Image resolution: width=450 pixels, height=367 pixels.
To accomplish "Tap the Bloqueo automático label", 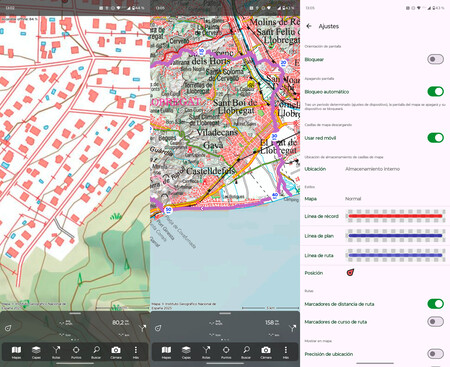I will 327,91.
